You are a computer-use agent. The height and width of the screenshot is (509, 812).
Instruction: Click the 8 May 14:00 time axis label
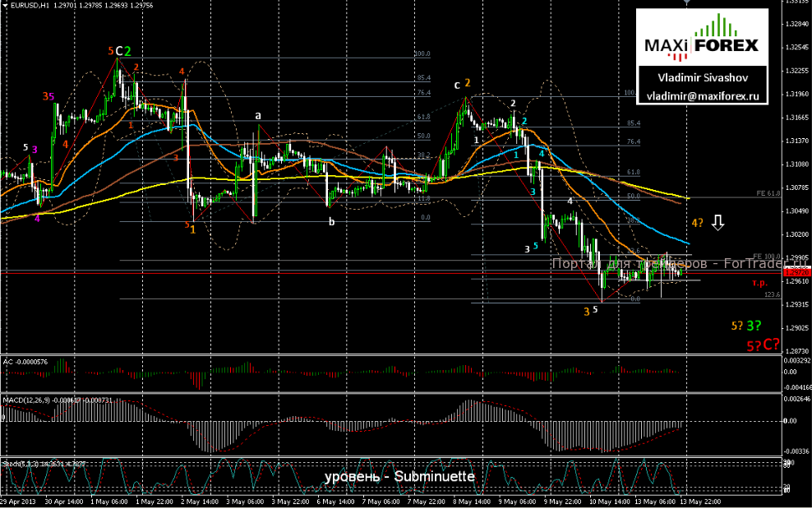(x=472, y=502)
